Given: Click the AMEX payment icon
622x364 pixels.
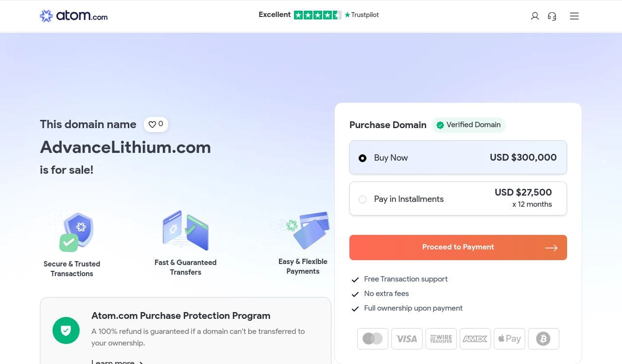Looking at the screenshot, I should (475, 339).
